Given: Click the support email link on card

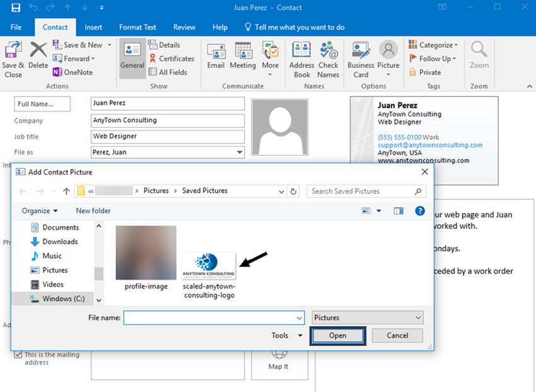Looking at the screenshot, I should (430, 145).
